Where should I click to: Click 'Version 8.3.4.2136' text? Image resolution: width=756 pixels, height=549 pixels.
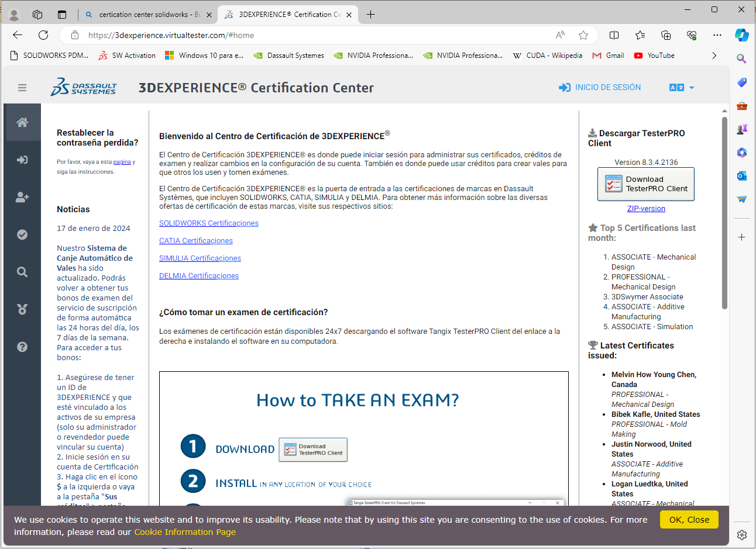pos(646,163)
